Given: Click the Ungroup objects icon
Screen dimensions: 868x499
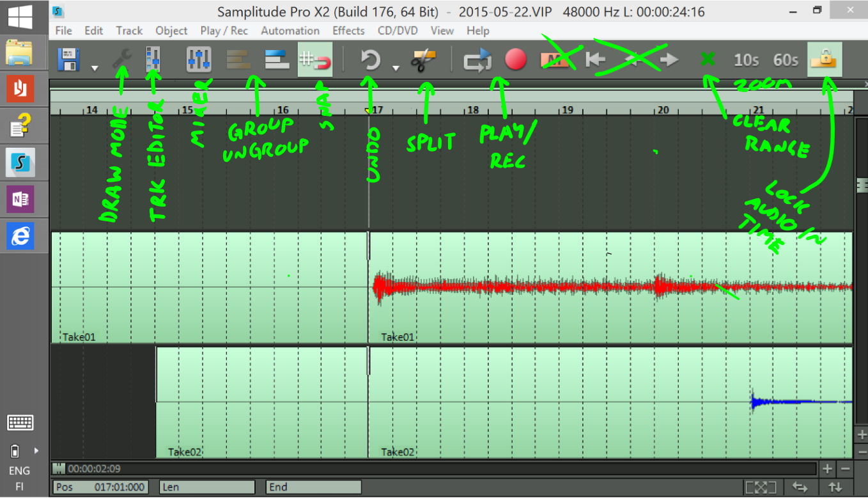Looking at the screenshot, I should point(277,60).
